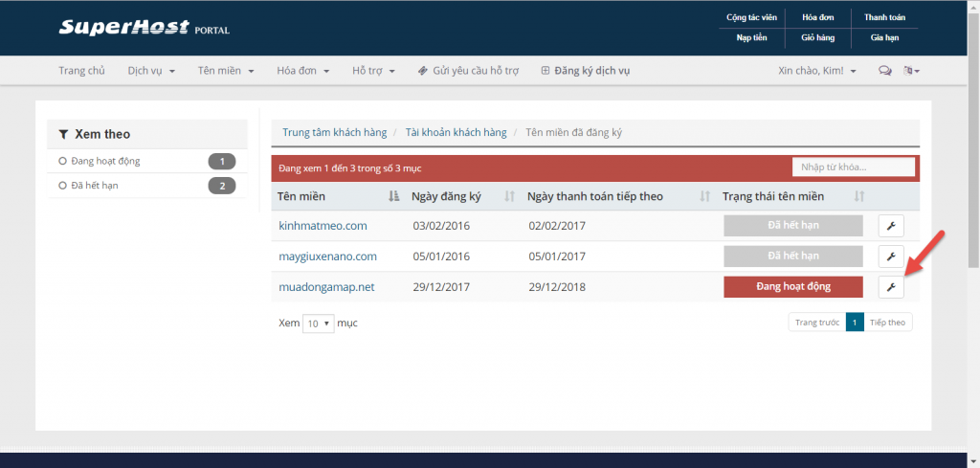This screenshot has width=980, height=468.
Task: Sort by Trạng thái tên miền column
Action: point(858,196)
